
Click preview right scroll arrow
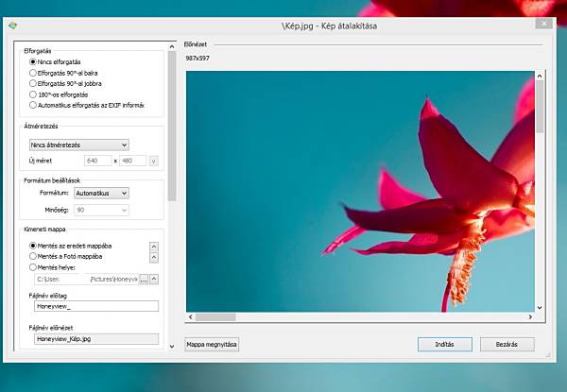tap(530, 316)
